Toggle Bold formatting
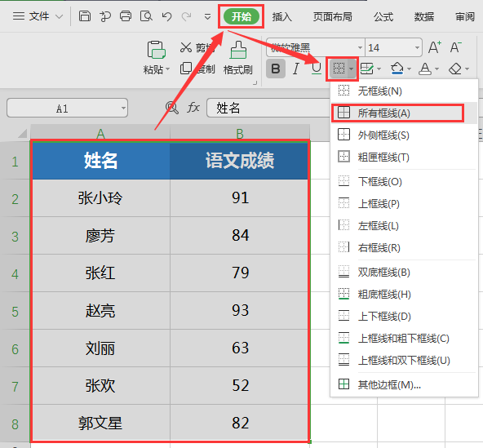 click(x=276, y=69)
